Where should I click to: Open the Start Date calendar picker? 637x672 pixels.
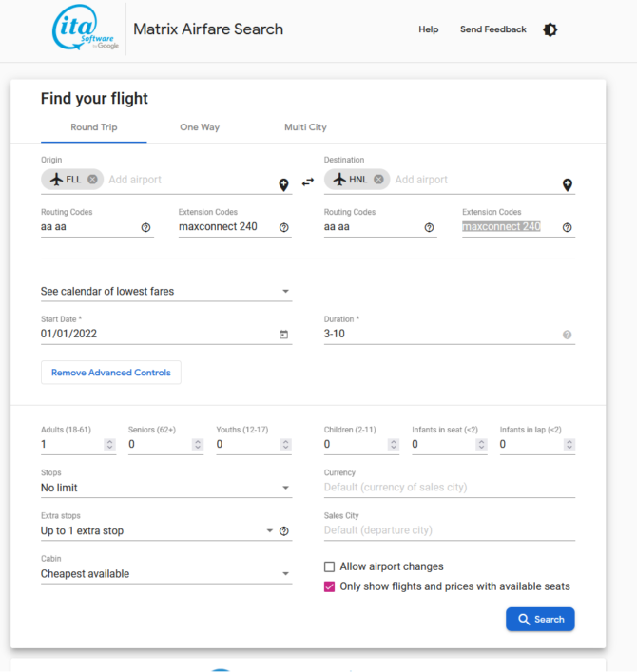coord(283,335)
